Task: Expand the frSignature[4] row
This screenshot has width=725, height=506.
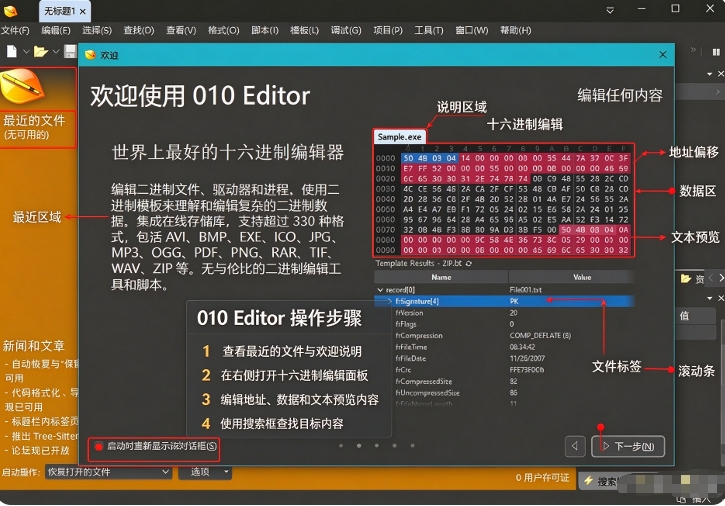Action: click(x=389, y=302)
